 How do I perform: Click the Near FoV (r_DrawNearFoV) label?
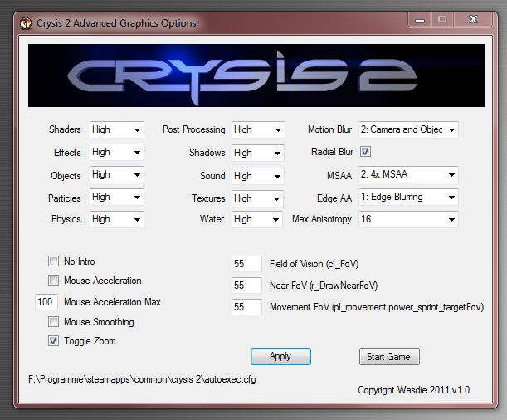coord(324,286)
